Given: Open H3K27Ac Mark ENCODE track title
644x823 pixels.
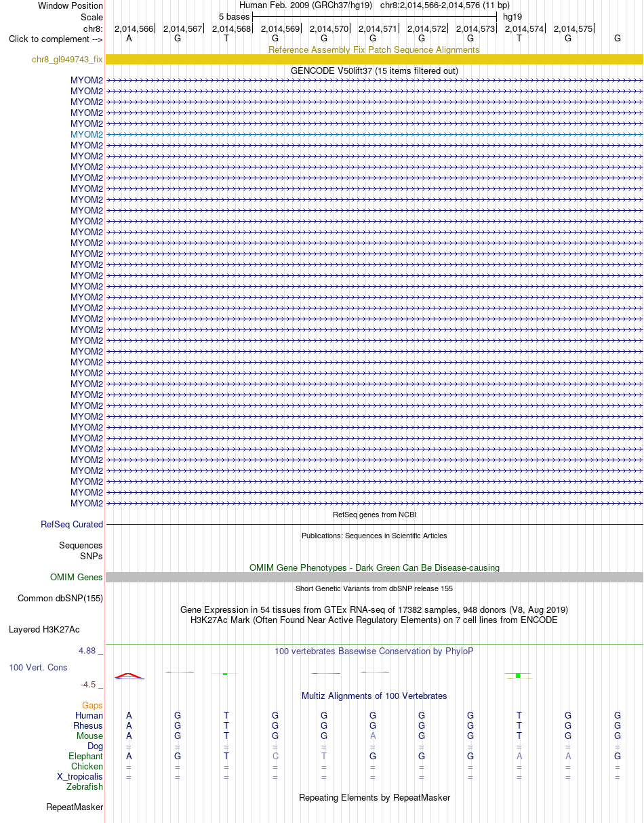Looking at the screenshot, I should click(x=374, y=620).
